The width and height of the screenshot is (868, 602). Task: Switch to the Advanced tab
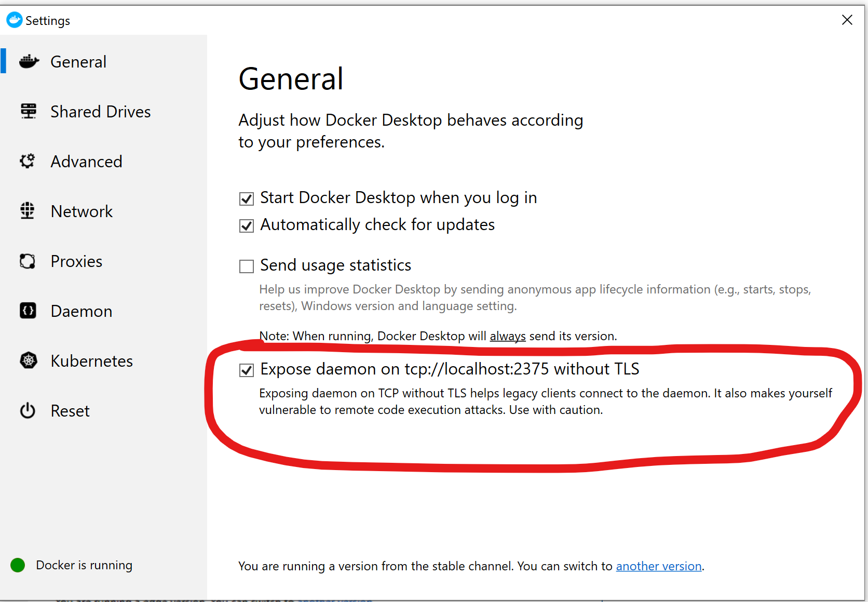[x=104, y=161]
